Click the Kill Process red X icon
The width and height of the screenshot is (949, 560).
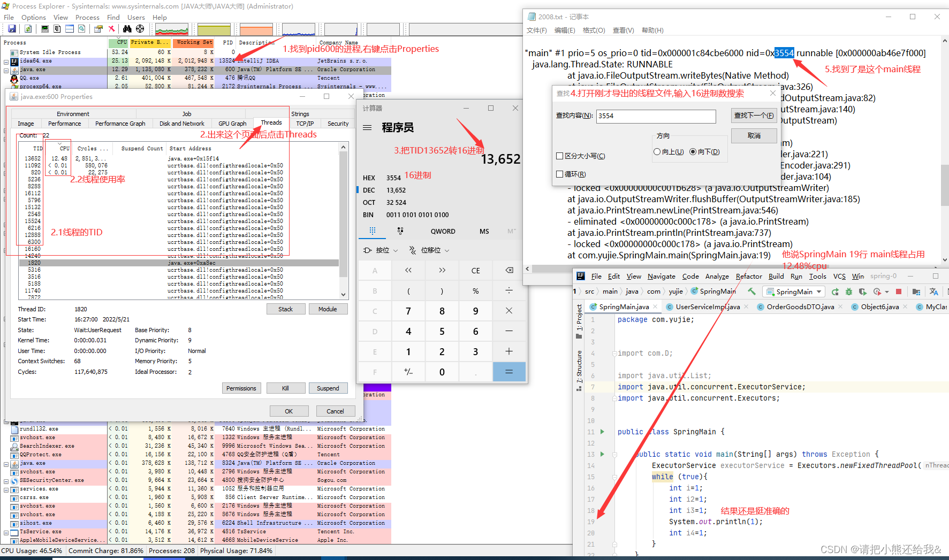111,29
